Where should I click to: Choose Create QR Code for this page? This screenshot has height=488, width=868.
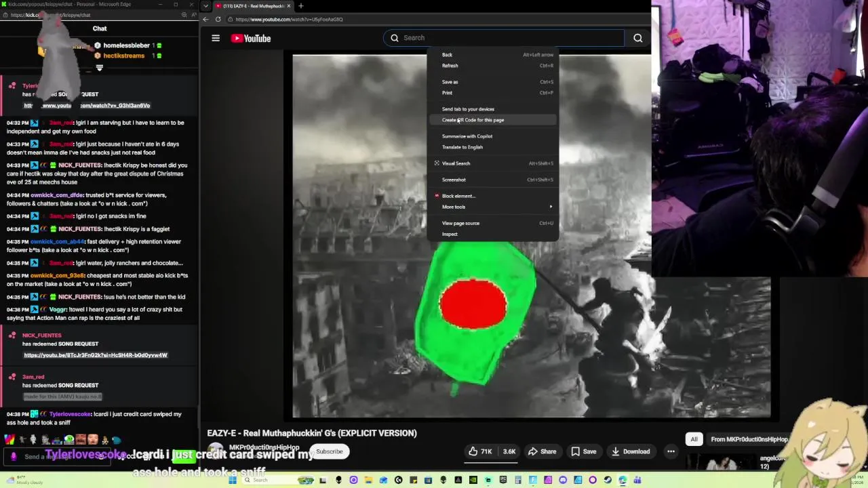click(493, 120)
